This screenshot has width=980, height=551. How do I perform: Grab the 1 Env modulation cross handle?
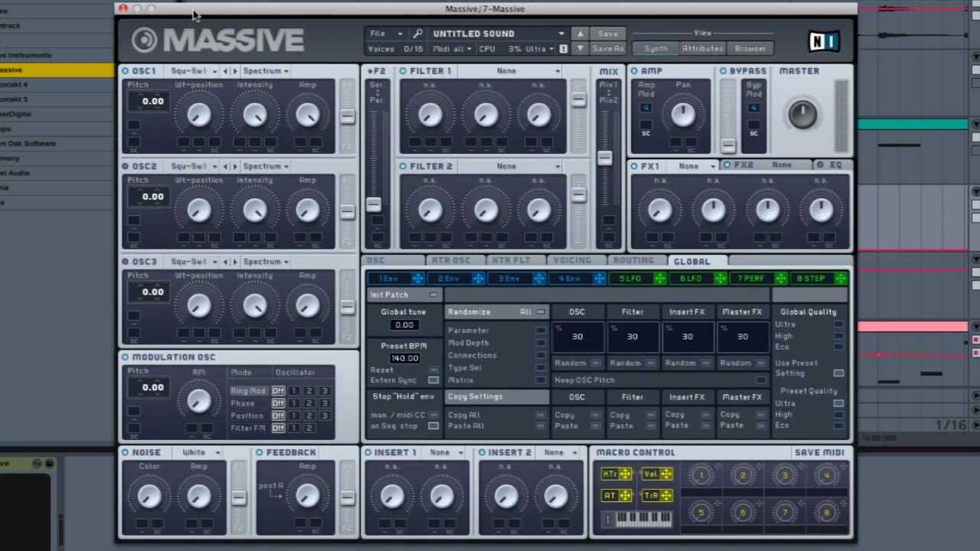coord(418,279)
